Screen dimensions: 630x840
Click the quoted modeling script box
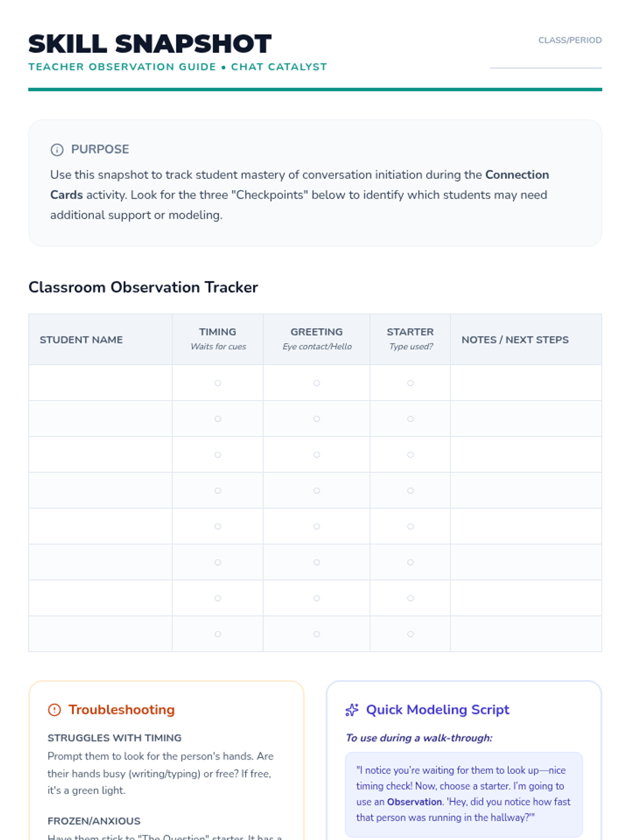[x=464, y=794]
